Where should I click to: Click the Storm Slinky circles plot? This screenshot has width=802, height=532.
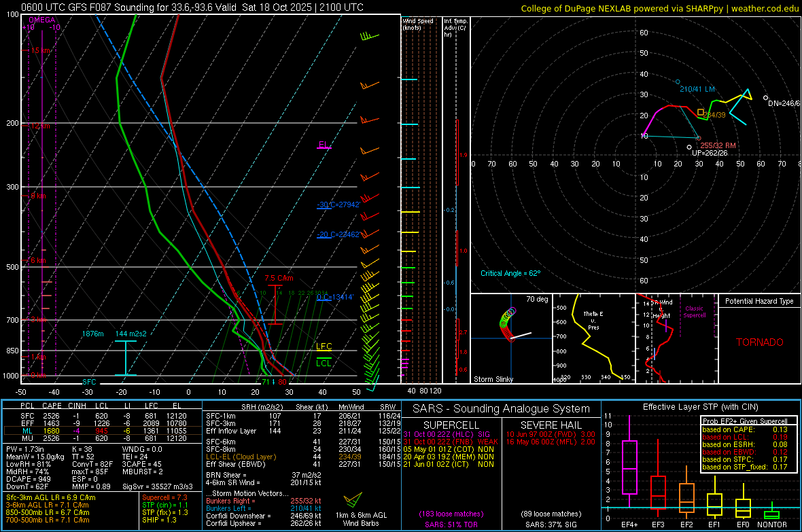508,325
